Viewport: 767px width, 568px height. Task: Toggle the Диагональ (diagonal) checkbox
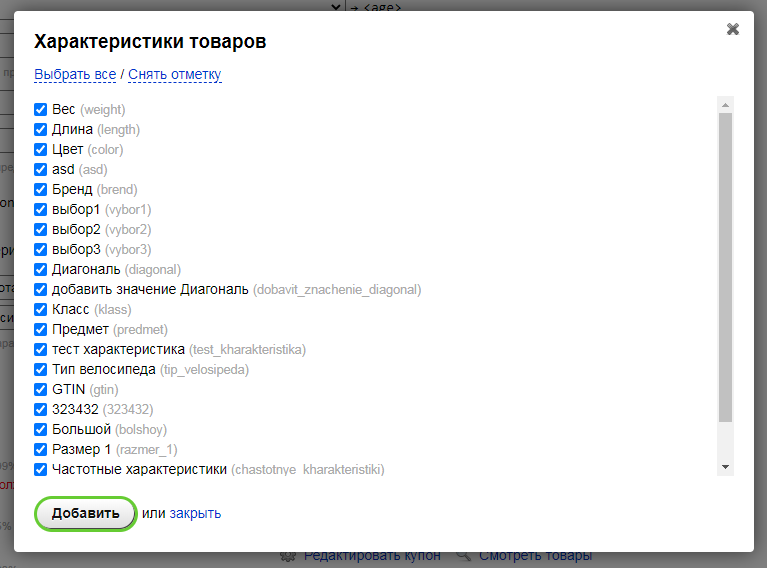pyautogui.click(x=41, y=270)
